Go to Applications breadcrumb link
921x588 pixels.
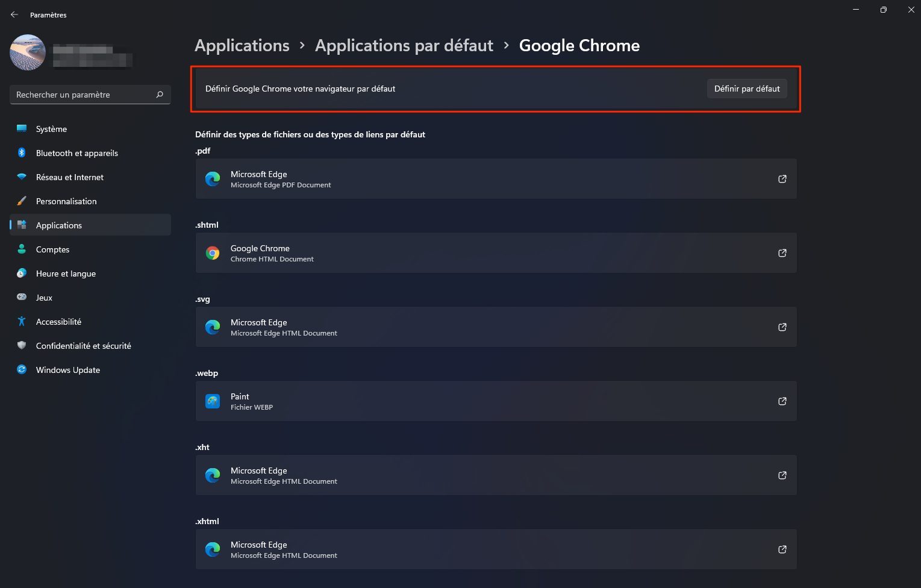(242, 46)
